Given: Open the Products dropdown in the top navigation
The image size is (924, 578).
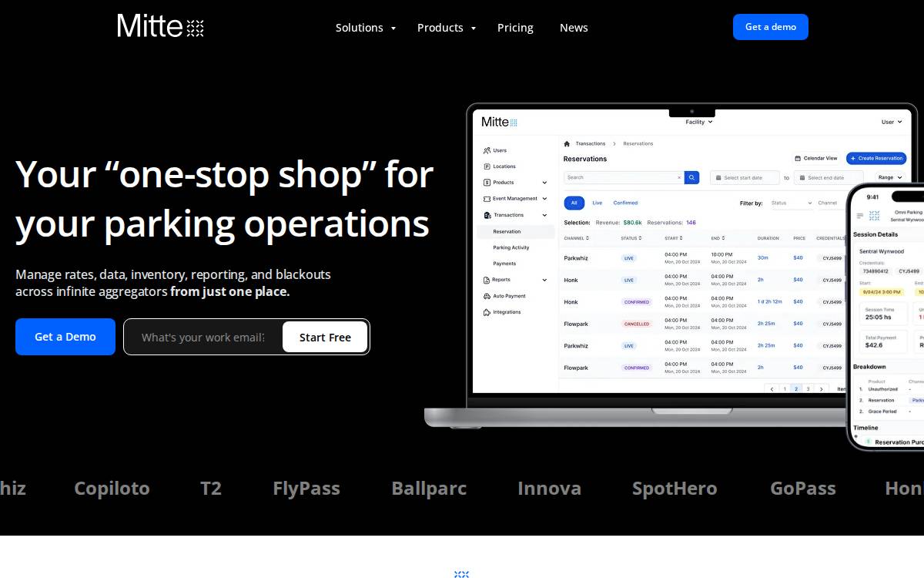Looking at the screenshot, I should click(447, 28).
